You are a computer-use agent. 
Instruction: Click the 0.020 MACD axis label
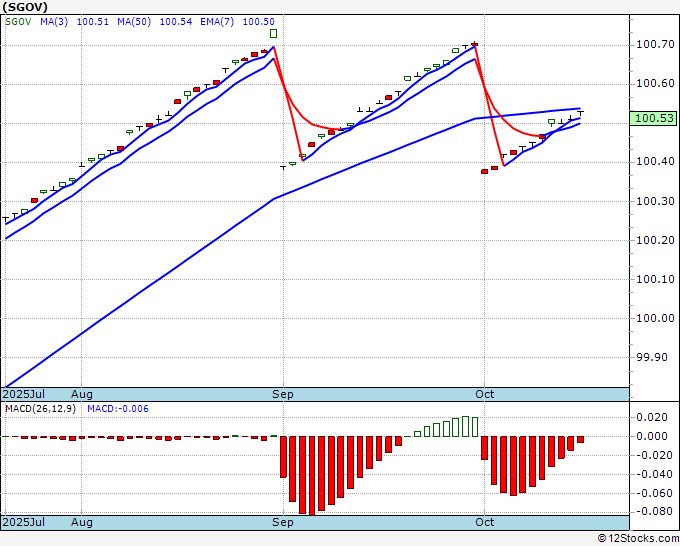[x=651, y=417]
